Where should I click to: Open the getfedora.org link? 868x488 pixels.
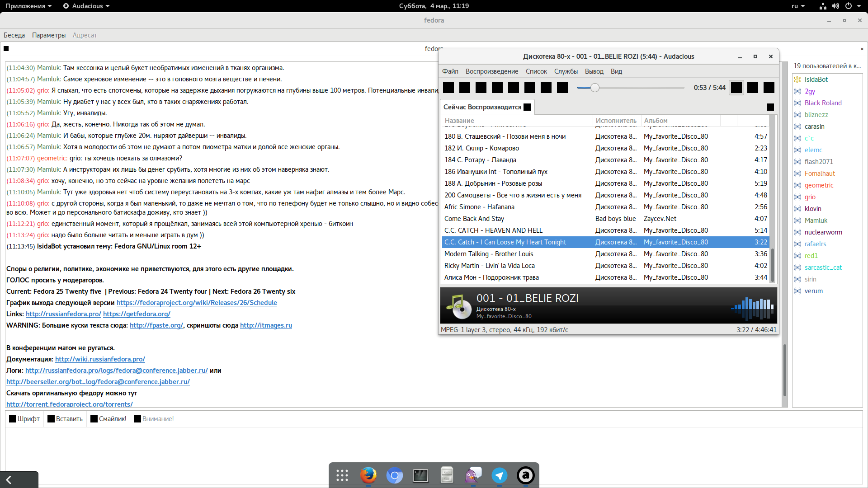(x=137, y=314)
